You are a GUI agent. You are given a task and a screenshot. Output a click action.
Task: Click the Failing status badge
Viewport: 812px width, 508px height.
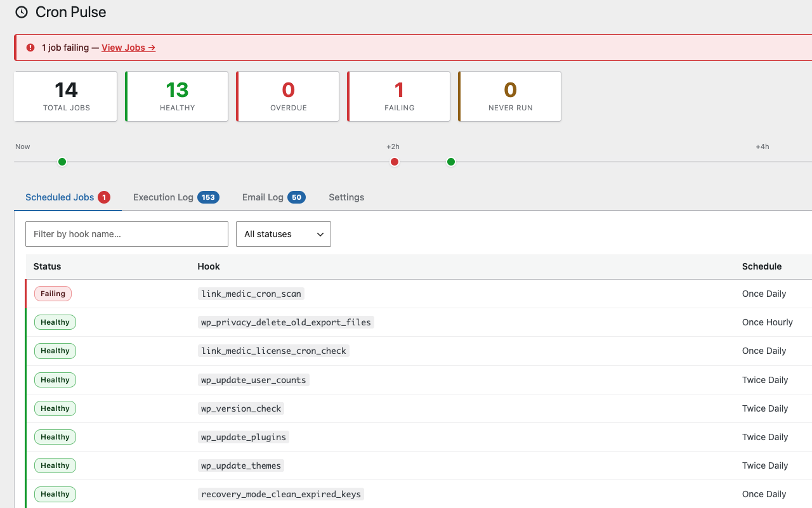click(53, 294)
